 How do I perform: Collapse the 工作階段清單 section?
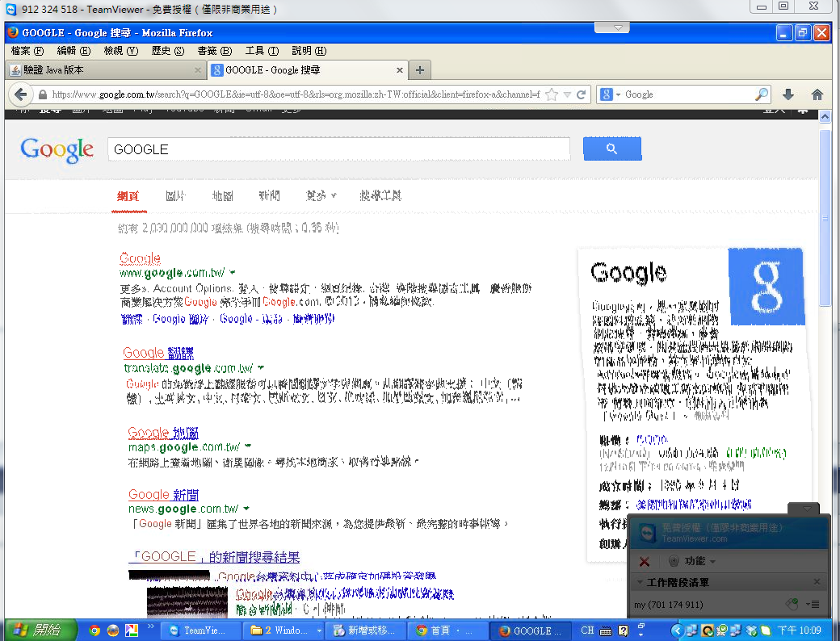click(x=640, y=582)
